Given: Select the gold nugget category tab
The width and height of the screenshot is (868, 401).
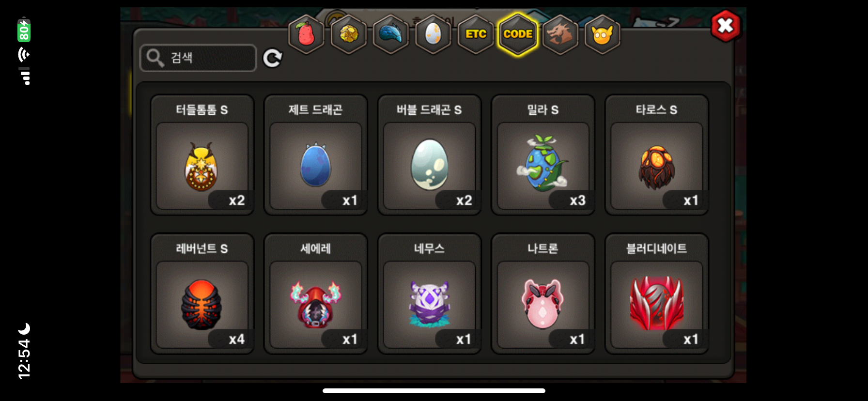Looking at the screenshot, I should pos(349,34).
